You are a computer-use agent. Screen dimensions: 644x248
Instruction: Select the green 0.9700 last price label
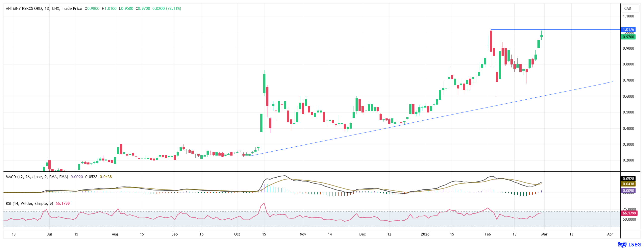coord(628,37)
